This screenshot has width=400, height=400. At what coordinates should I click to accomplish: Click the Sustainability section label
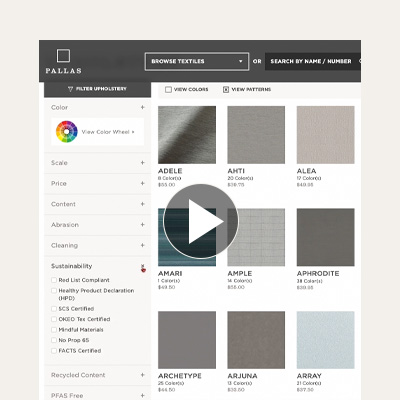[72, 266]
